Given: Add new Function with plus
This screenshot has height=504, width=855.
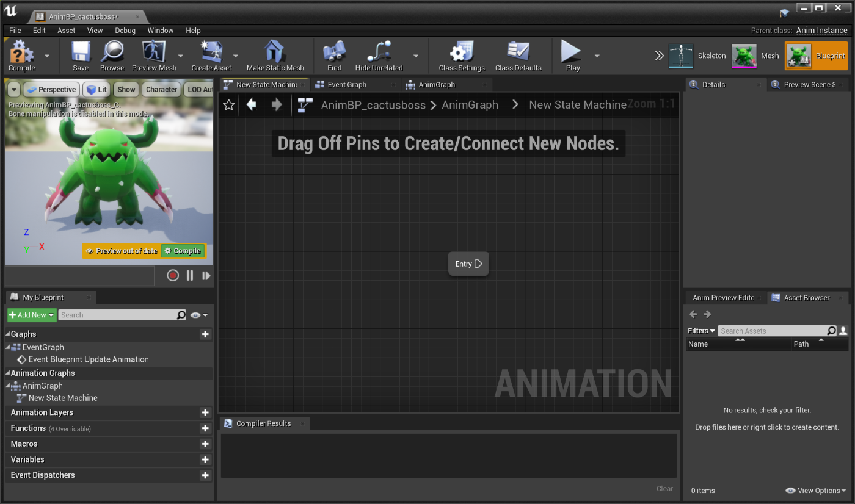Looking at the screenshot, I should [x=205, y=428].
